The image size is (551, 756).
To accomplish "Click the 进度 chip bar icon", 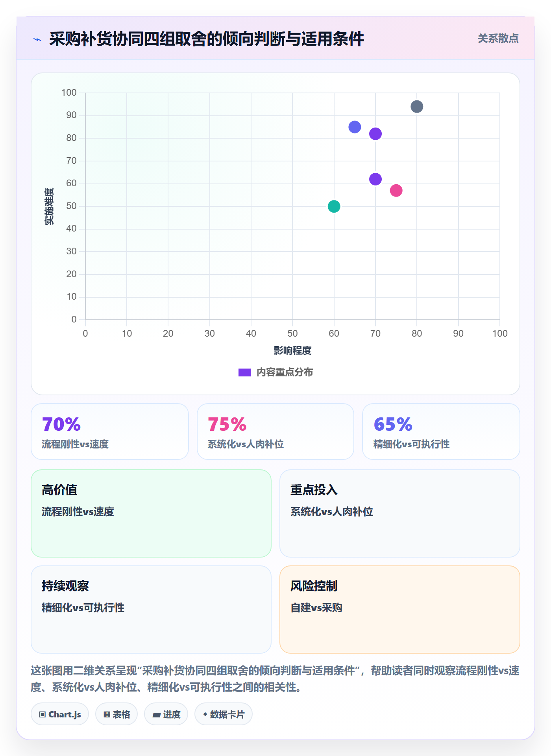I will pos(156,715).
